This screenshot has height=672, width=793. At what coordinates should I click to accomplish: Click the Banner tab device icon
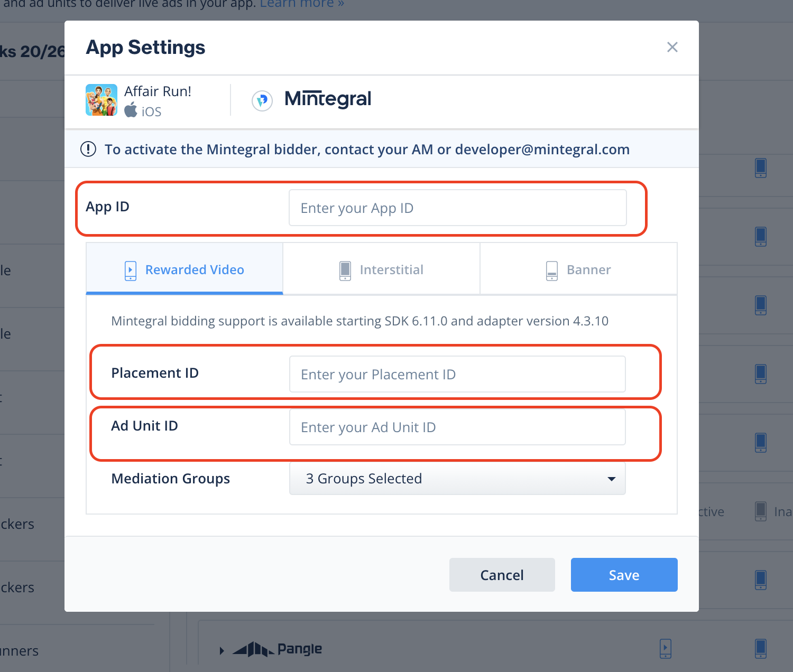pos(552,270)
